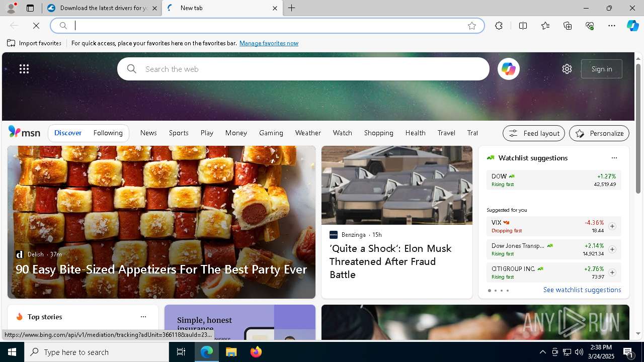
Task: Open tab actions menu icon
Action: [30, 8]
